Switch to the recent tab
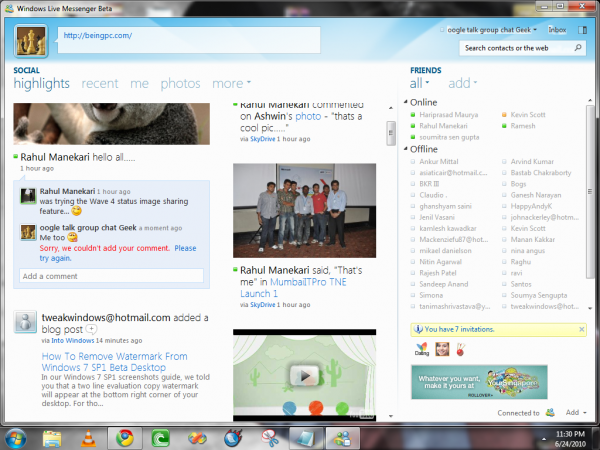This screenshot has width=600, height=450. (100, 83)
